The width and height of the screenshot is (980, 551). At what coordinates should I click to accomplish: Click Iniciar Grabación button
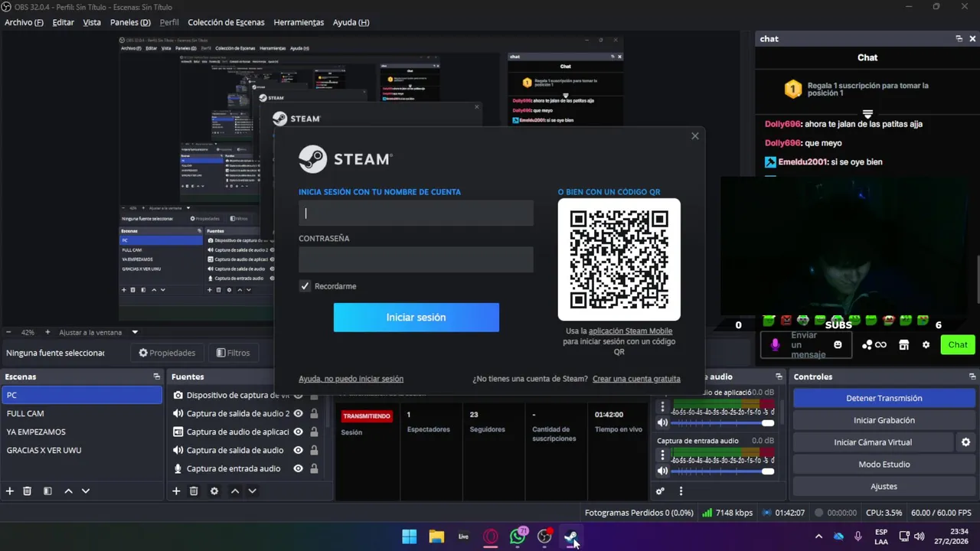884,420
